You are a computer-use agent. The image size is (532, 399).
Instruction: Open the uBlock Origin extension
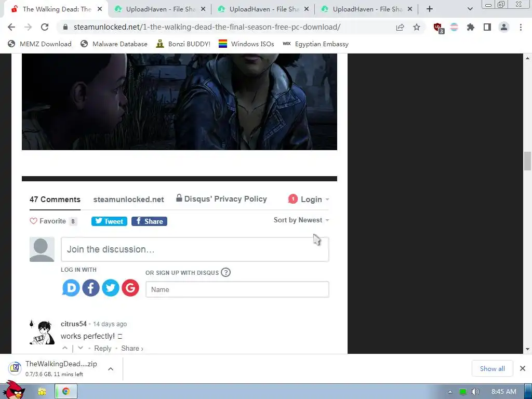[x=438, y=28]
